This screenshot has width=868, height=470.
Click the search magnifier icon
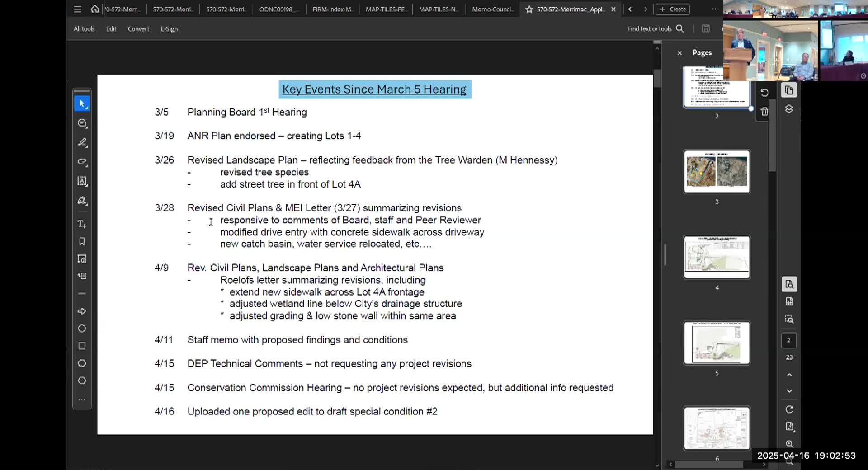pos(679,28)
